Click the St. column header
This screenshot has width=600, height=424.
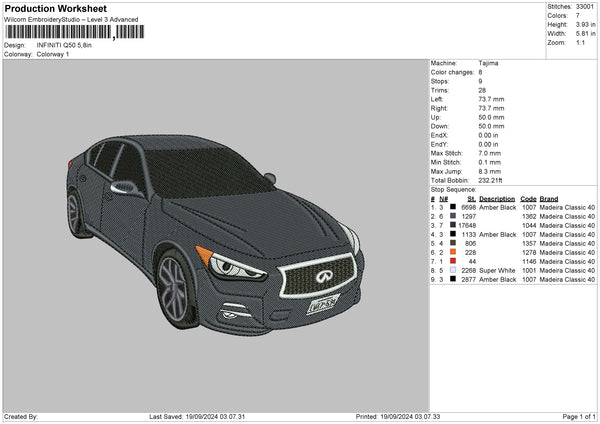pyautogui.click(x=470, y=198)
